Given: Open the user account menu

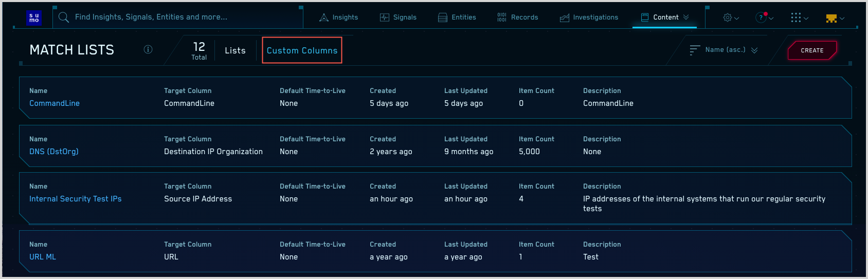Looking at the screenshot, I should pyautogui.click(x=835, y=18).
